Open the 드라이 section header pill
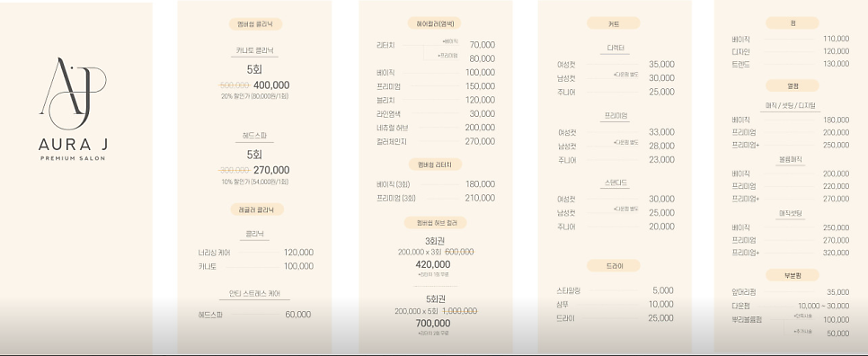 pos(614,266)
